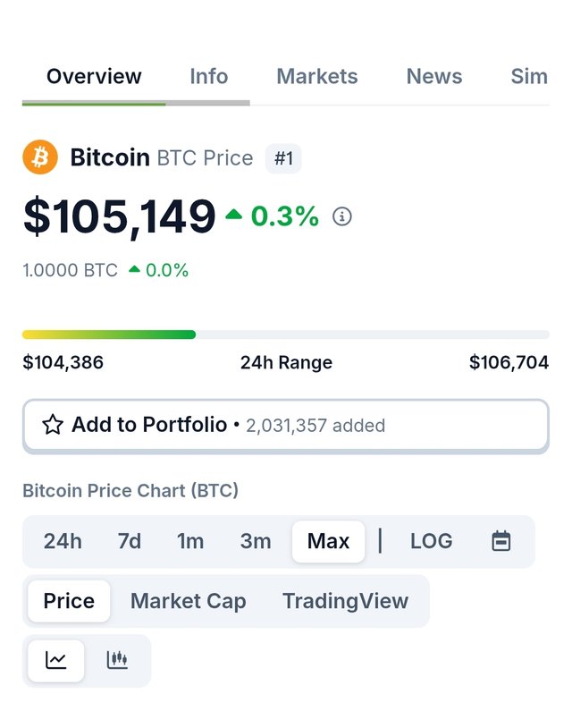Click the Add to Portfolio button
This screenshot has width=572, height=728.
click(286, 426)
